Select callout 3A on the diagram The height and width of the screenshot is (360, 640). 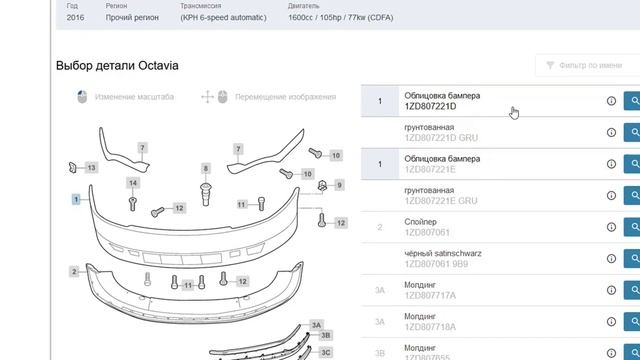pyautogui.click(x=317, y=325)
